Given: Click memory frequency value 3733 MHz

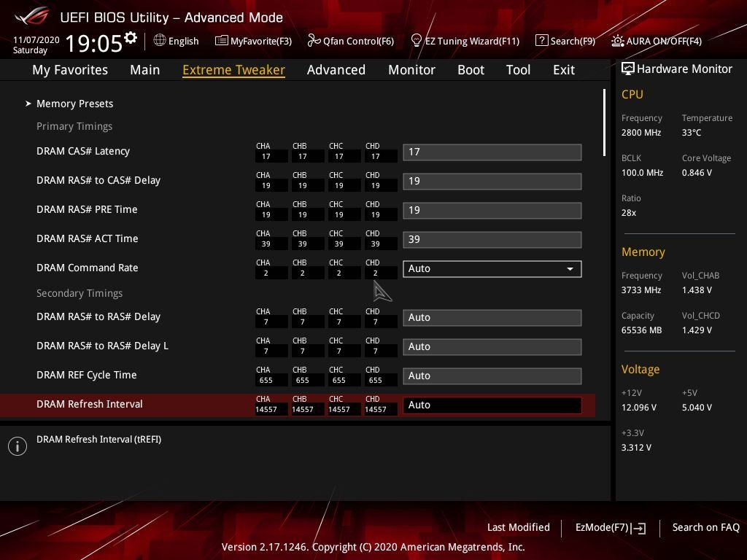Looking at the screenshot, I should [x=640, y=290].
